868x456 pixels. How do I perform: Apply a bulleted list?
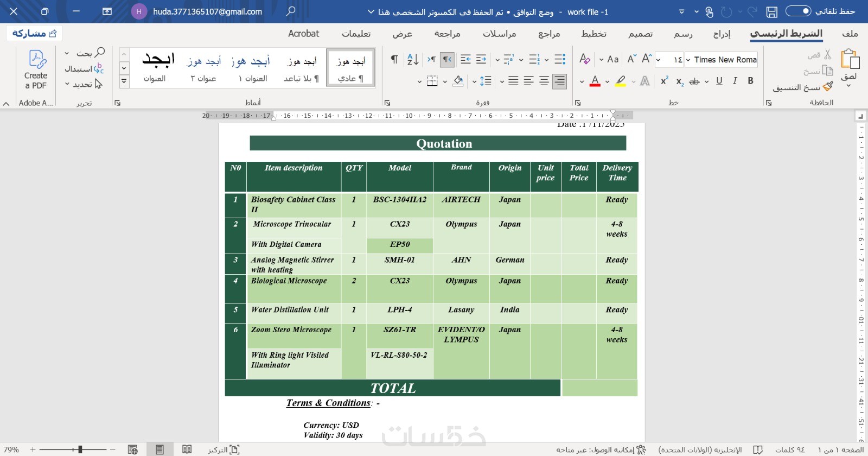(560, 59)
